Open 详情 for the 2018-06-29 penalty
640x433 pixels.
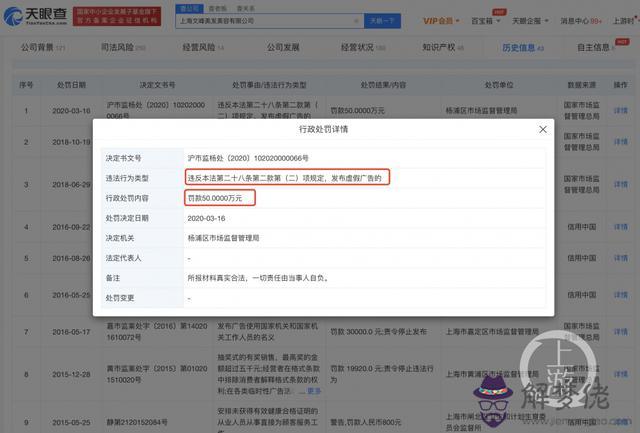pyautogui.click(x=620, y=184)
